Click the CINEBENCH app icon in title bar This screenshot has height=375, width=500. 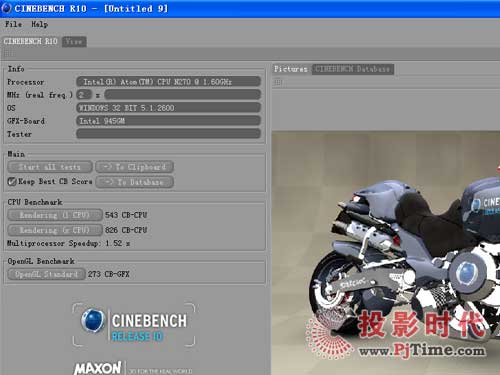pos(6,8)
